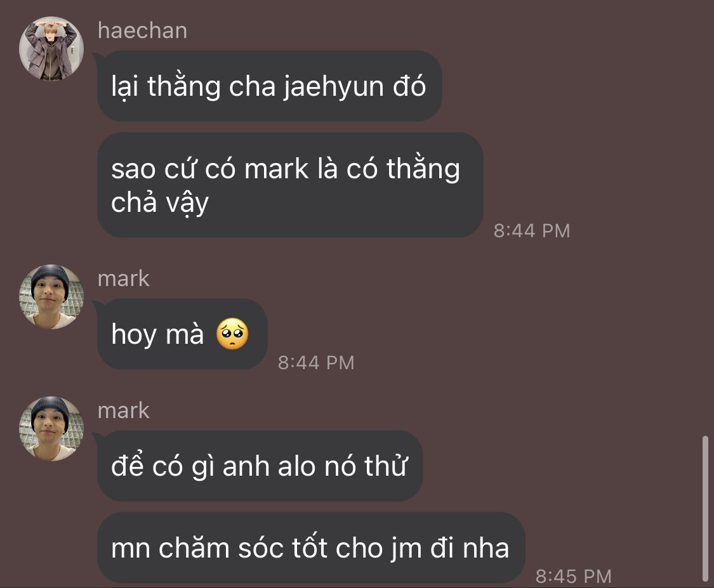The width and height of the screenshot is (714, 588).
Task: Click the first 8:44 PM timestamp
Action: click(532, 231)
